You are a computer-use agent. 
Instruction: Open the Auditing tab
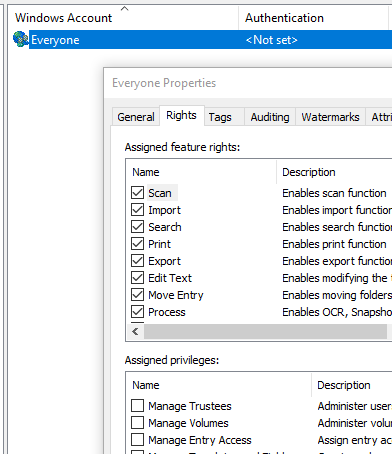(270, 117)
